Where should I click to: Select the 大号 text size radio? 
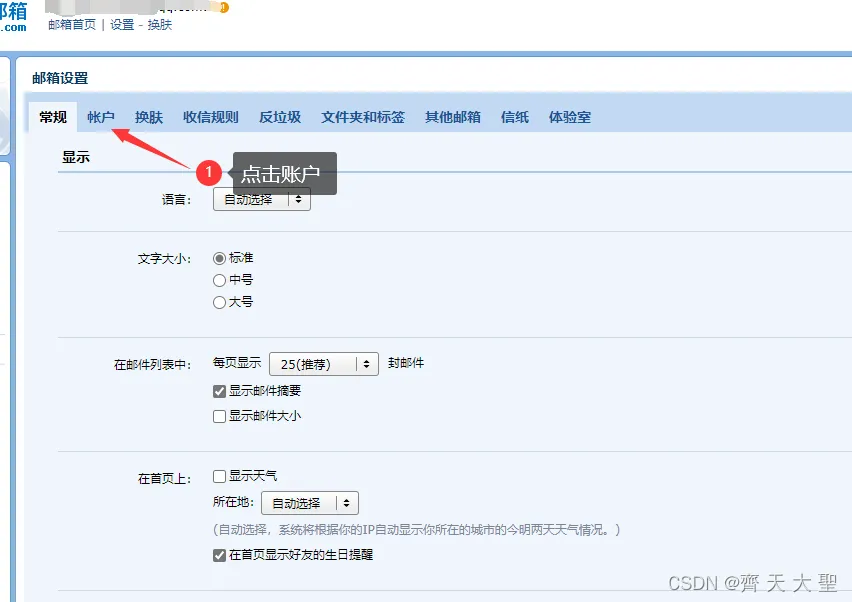[x=220, y=303]
